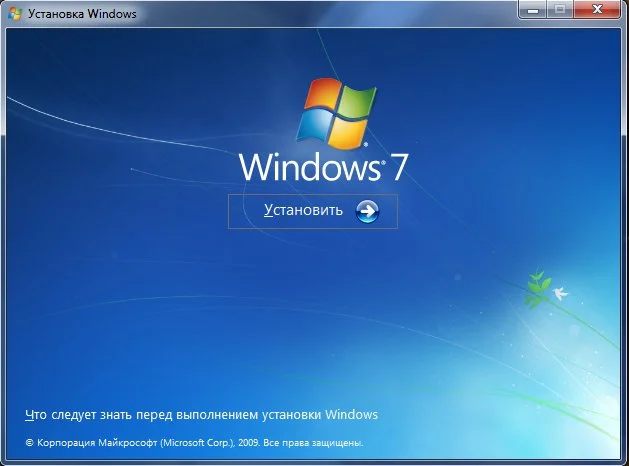629x466 pixels.
Task: Click the Windows flag icon in title bar
Action: click(x=15, y=14)
